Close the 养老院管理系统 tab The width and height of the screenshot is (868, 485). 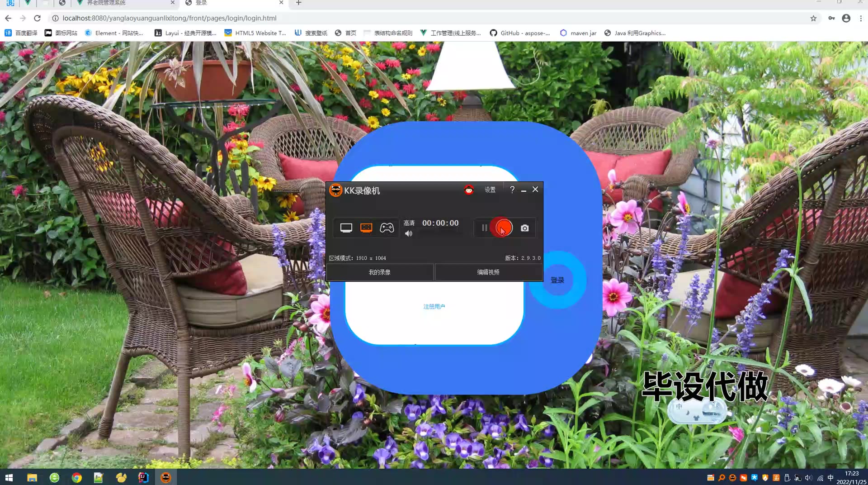pyautogui.click(x=172, y=3)
